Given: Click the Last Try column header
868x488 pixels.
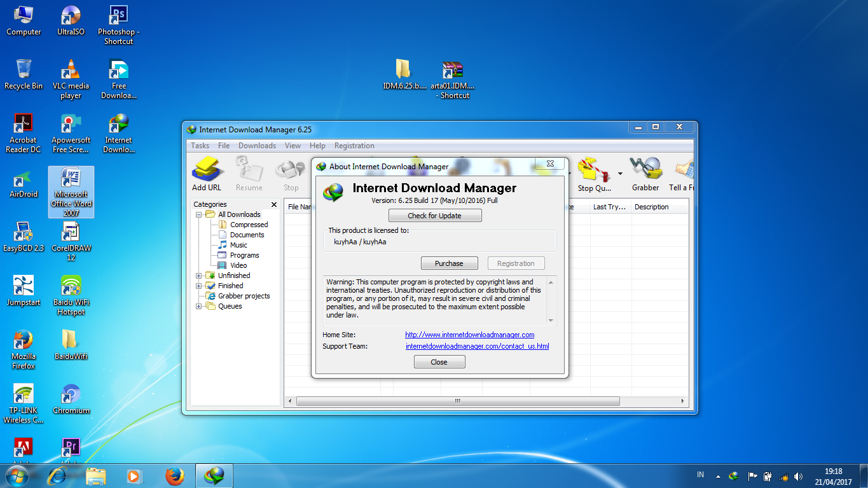Looking at the screenshot, I should coord(610,207).
